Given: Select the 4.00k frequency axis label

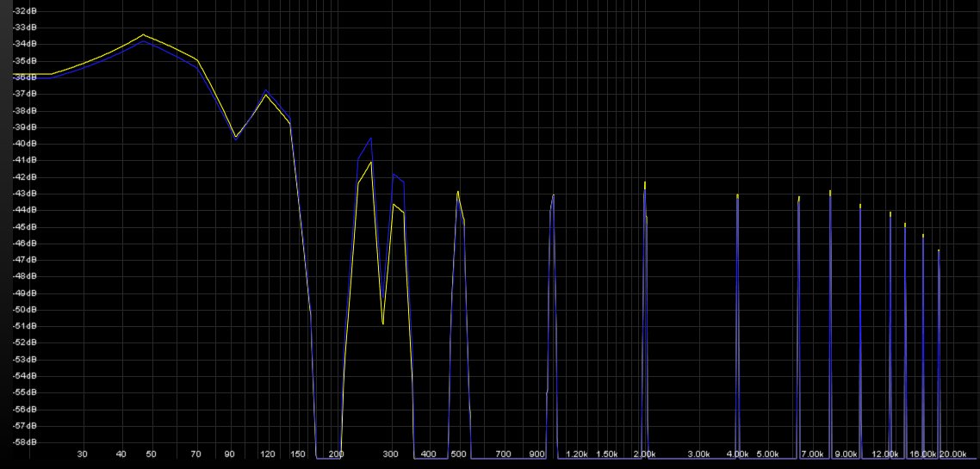Looking at the screenshot, I should point(737,454).
